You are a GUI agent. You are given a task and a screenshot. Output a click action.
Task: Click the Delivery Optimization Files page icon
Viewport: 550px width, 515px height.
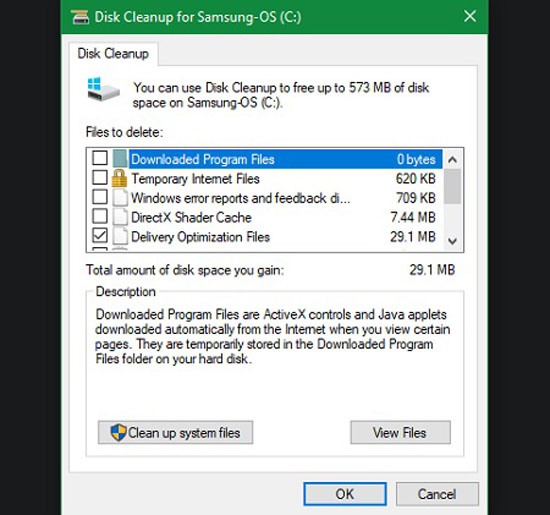coord(120,236)
